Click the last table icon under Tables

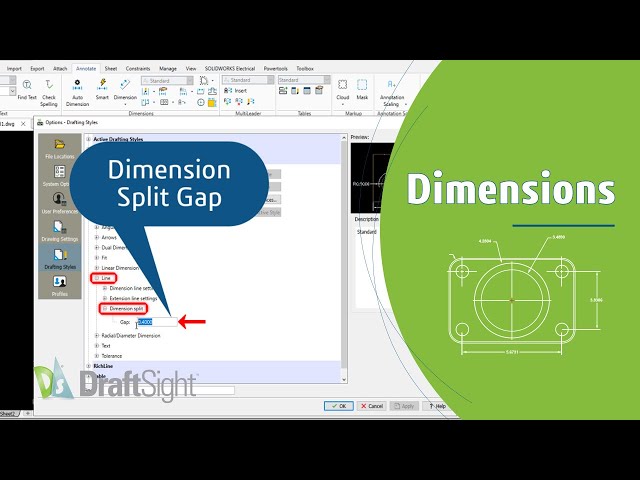[x=319, y=90]
